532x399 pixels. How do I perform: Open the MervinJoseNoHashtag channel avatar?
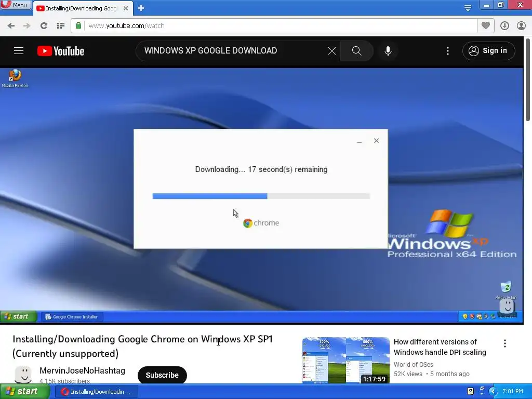coord(23,375)
